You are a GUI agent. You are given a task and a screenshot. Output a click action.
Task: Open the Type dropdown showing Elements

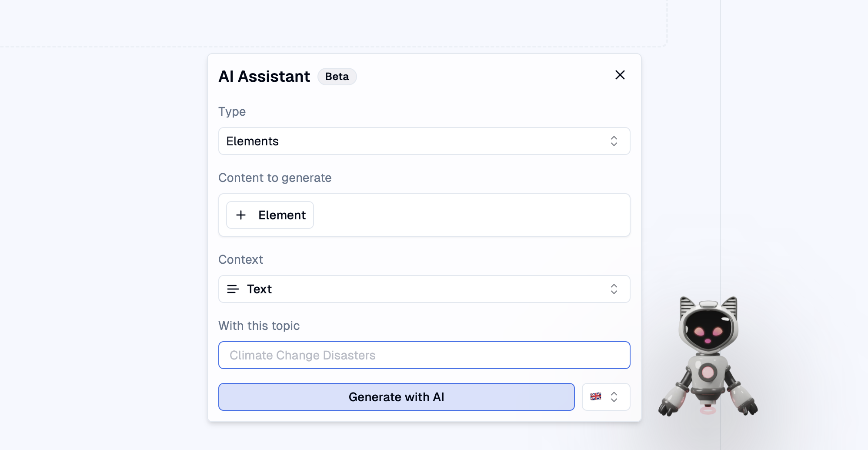tap(424, 141)
